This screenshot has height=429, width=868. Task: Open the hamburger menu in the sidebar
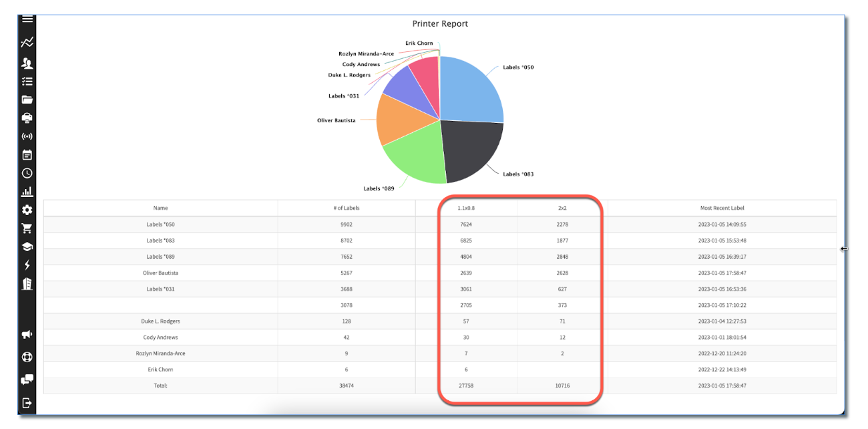[x=27, y=19]
